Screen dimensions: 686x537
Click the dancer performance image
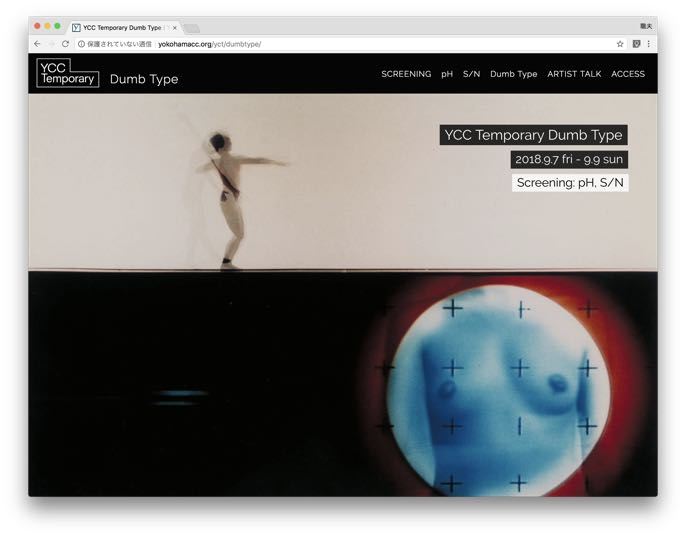coord(343,182)
